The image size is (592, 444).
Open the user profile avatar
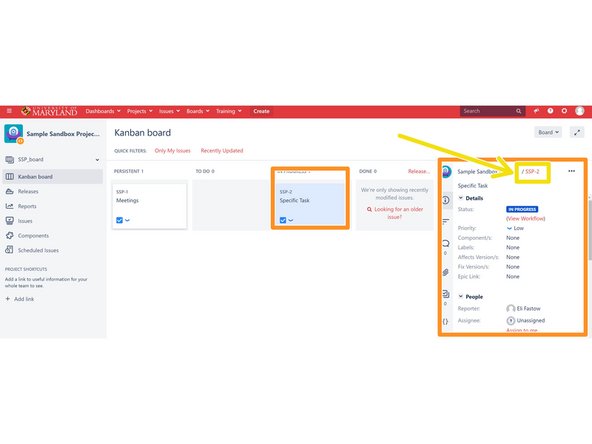[x=580, y=111]
